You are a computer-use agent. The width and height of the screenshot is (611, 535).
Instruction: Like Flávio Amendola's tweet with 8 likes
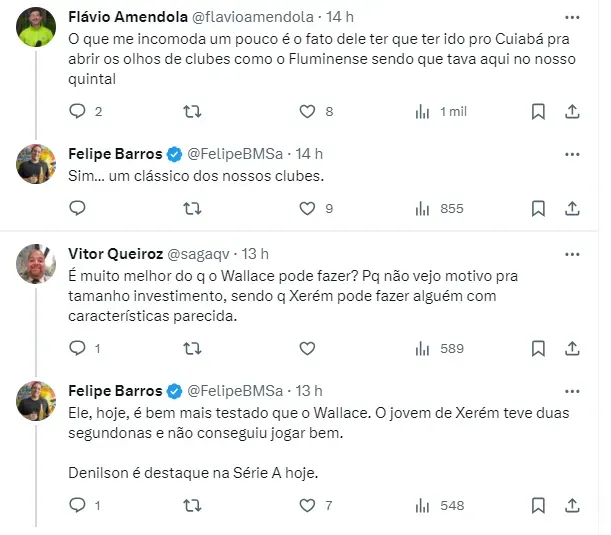[308, 112]
